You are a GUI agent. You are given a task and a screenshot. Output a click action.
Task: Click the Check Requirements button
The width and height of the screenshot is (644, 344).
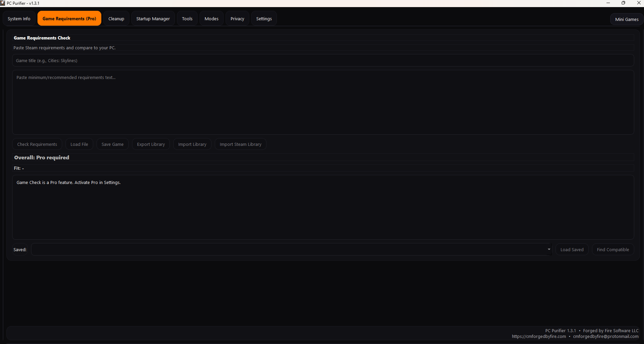point(37,144)
